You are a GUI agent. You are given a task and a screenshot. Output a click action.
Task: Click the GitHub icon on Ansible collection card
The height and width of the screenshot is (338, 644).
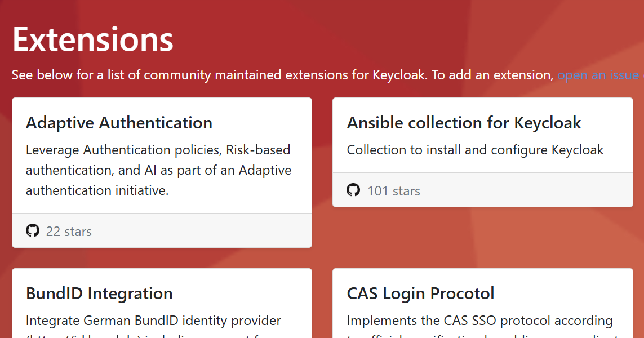point(353,190)
